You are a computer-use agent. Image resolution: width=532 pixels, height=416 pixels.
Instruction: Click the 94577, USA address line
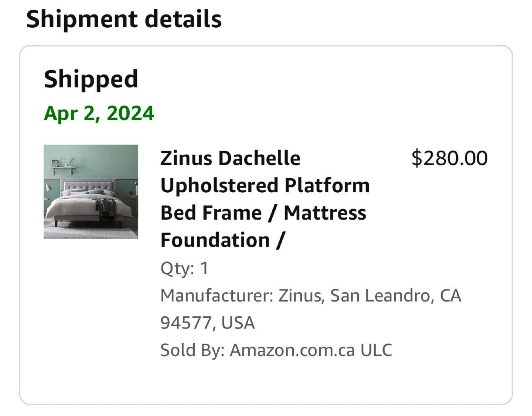tap(207, 323)
